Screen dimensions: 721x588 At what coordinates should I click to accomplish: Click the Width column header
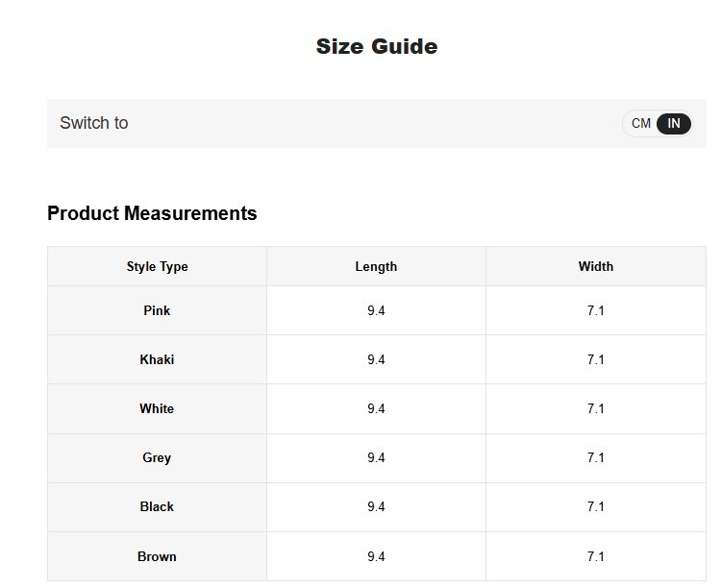click(x=595, y=266)
